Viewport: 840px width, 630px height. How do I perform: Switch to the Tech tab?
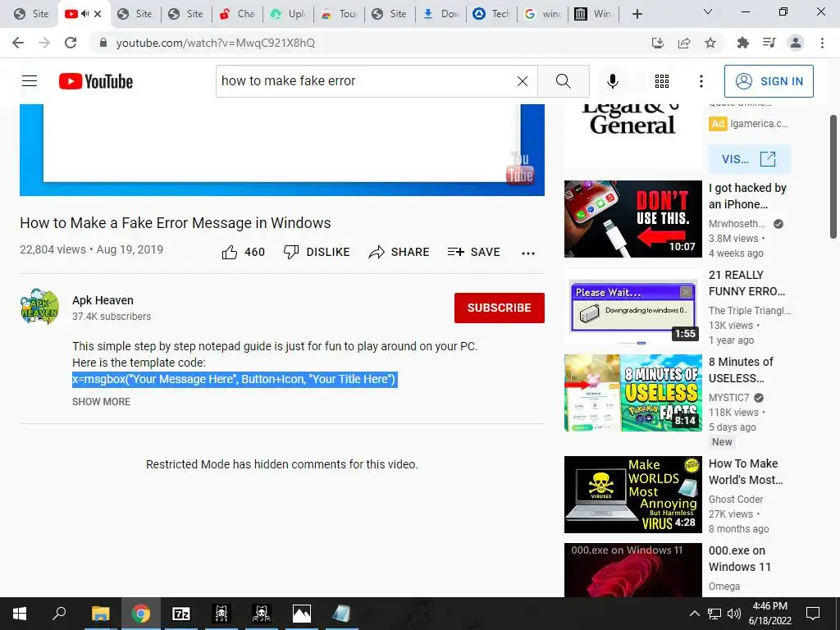[492, 14]
